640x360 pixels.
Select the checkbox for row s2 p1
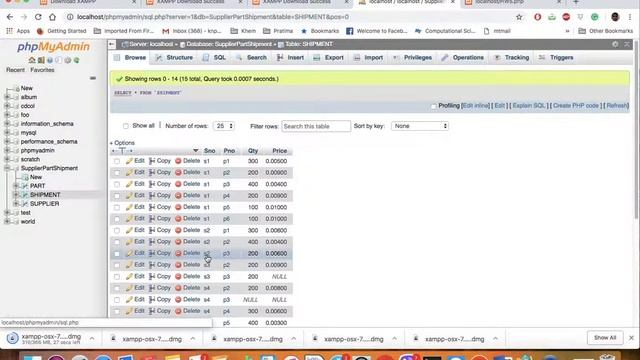(117, 231)
